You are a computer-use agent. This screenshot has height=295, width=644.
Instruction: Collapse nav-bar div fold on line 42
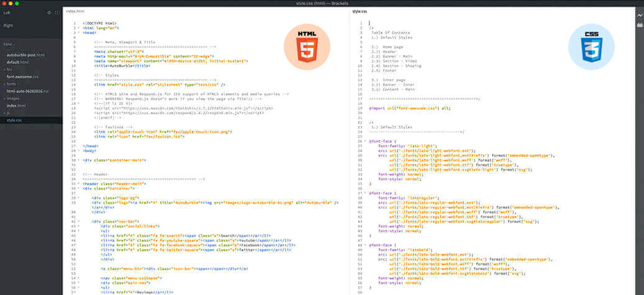[79, 222]
